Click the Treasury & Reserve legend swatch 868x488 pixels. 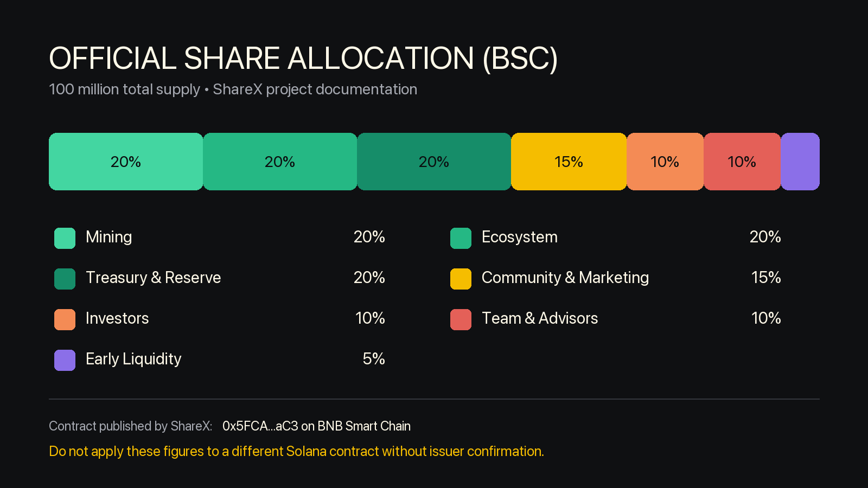click(65, 279)
